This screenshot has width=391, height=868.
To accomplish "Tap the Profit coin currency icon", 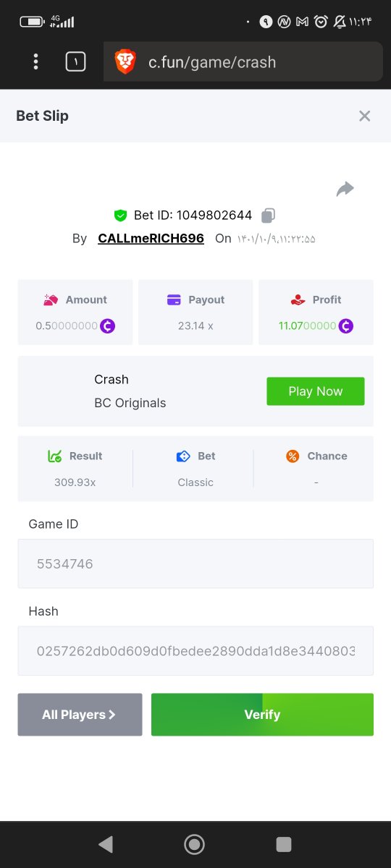I will point(345,326).
